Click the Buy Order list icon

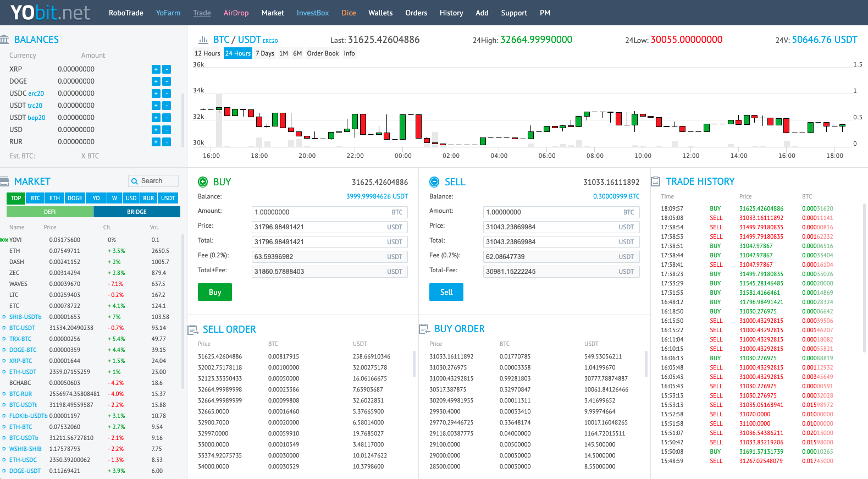(424, 329)
